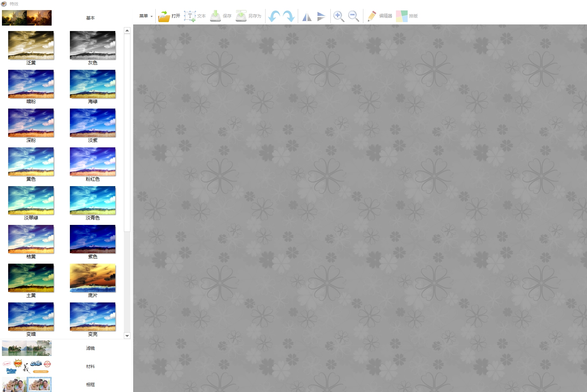
Task: Click the 保存 save icon
Action: pos(215,16)
